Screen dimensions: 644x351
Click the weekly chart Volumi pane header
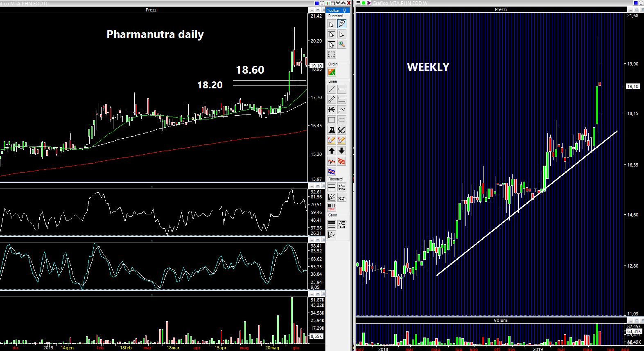coord(492,320)
